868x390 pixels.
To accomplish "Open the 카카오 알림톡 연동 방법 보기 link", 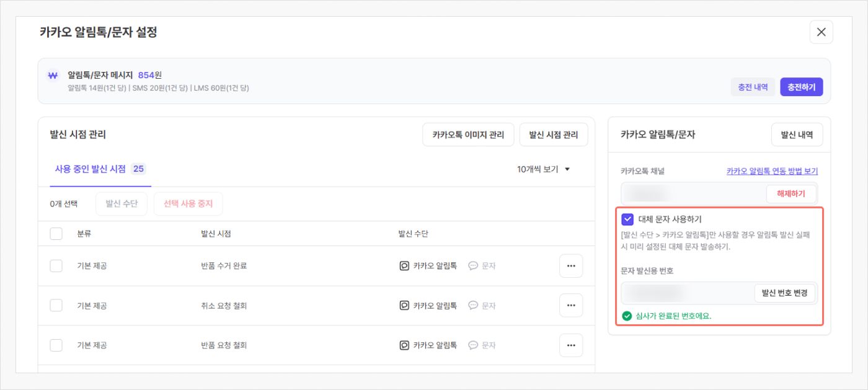I will click(x=772, y=171).
